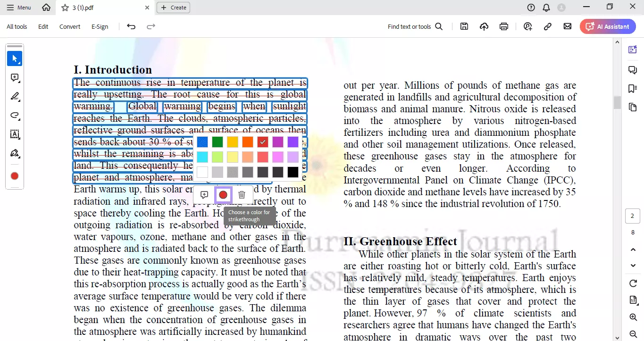Open the hamburger Menu
The width and height of the screenshot is (644, 341).
tap(18, 7)
